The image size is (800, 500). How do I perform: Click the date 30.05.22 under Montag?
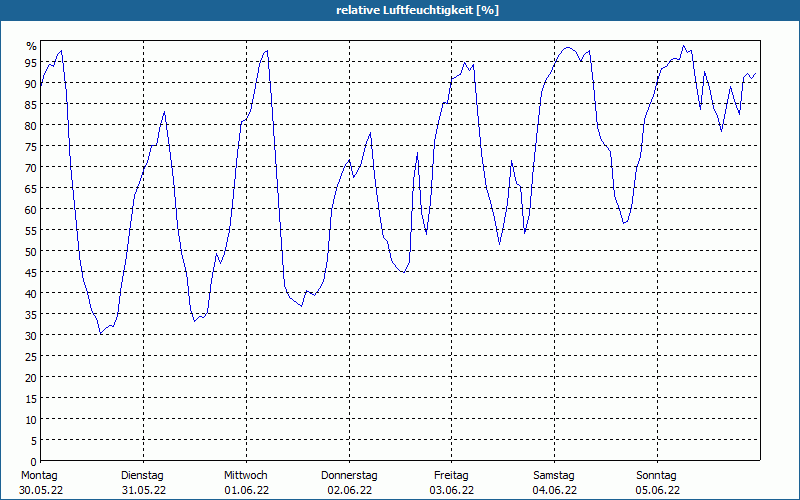click(x=41, y=490)
